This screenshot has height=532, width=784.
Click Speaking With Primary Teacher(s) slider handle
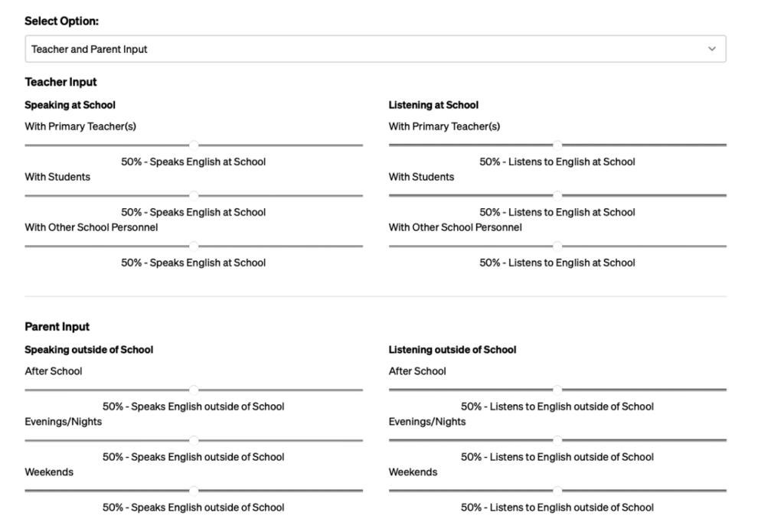click(x=194, y=145)
